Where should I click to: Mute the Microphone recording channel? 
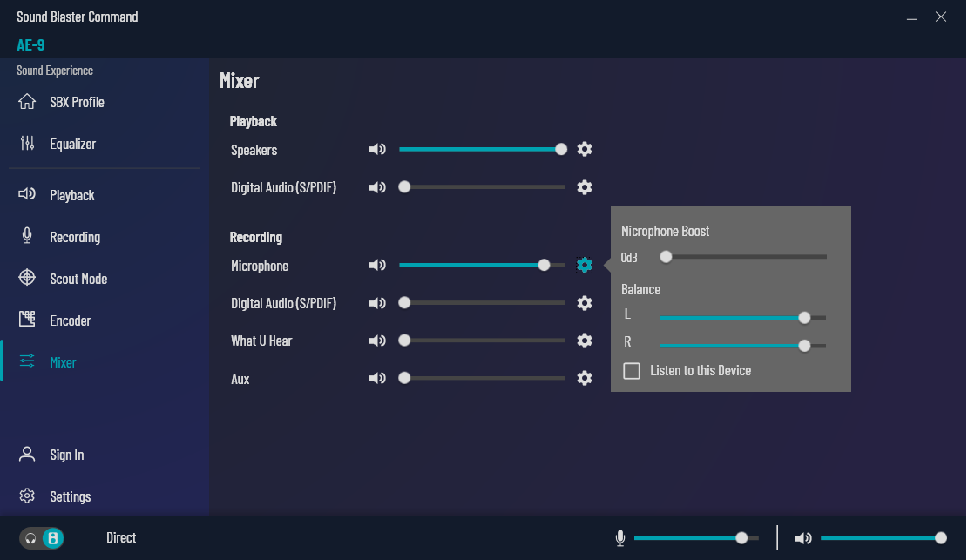coord(376,266)
